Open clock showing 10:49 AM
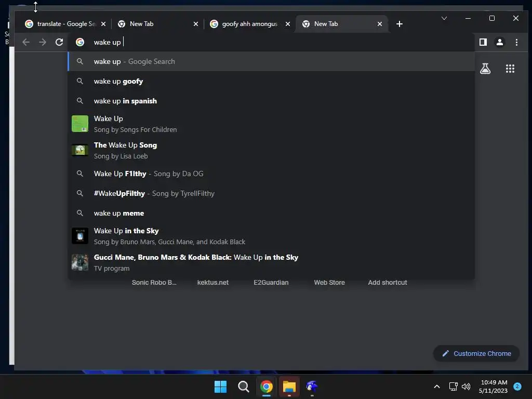 pyautogui.click(x=494, y=387)
